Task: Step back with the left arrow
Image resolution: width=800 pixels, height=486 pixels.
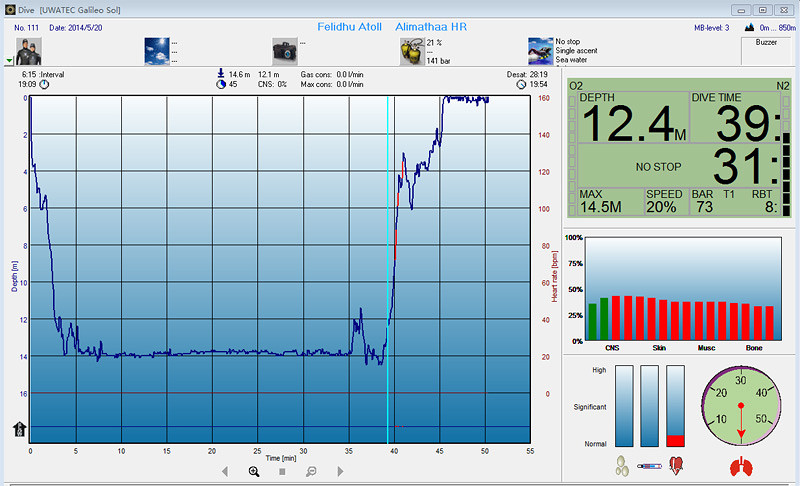Action: coord(225,472)
